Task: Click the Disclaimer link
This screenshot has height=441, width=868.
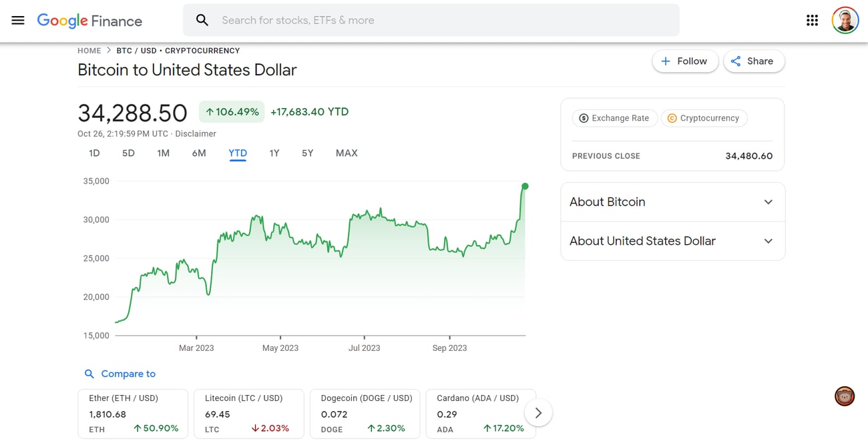Action: 196,133
